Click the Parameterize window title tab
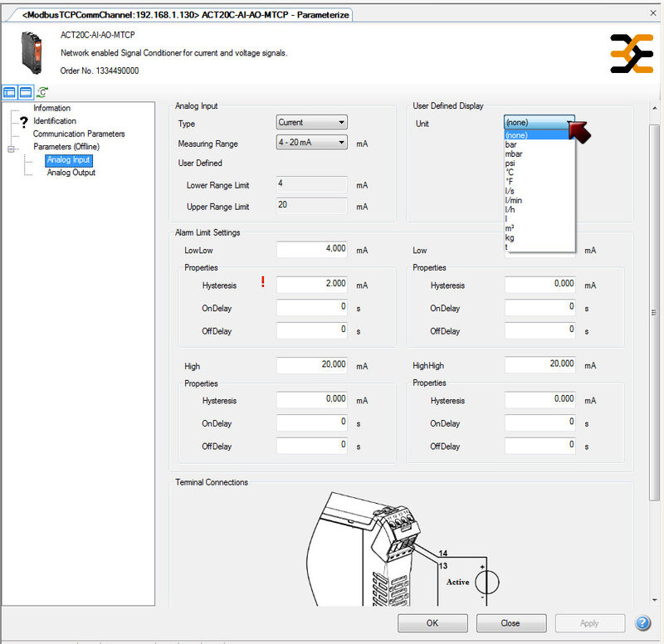 click(x=185, y=15)
